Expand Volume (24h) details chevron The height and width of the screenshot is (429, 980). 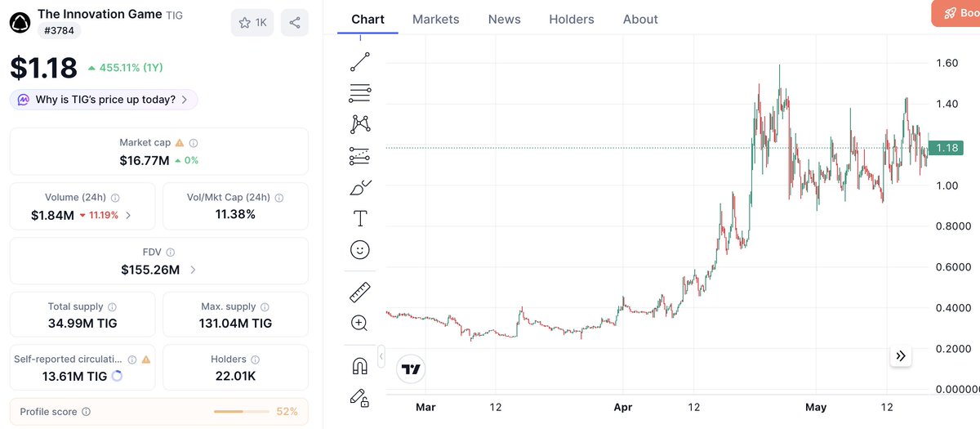coord(128,216)
